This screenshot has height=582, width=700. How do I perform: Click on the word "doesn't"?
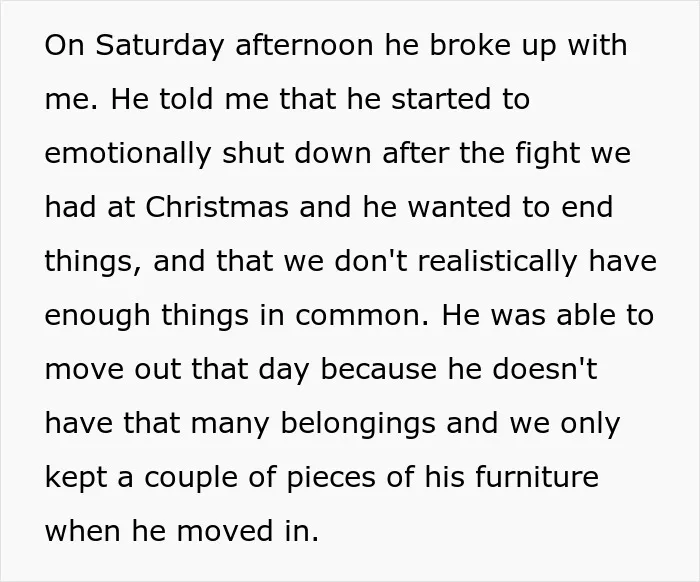click(x=545, y=369)
